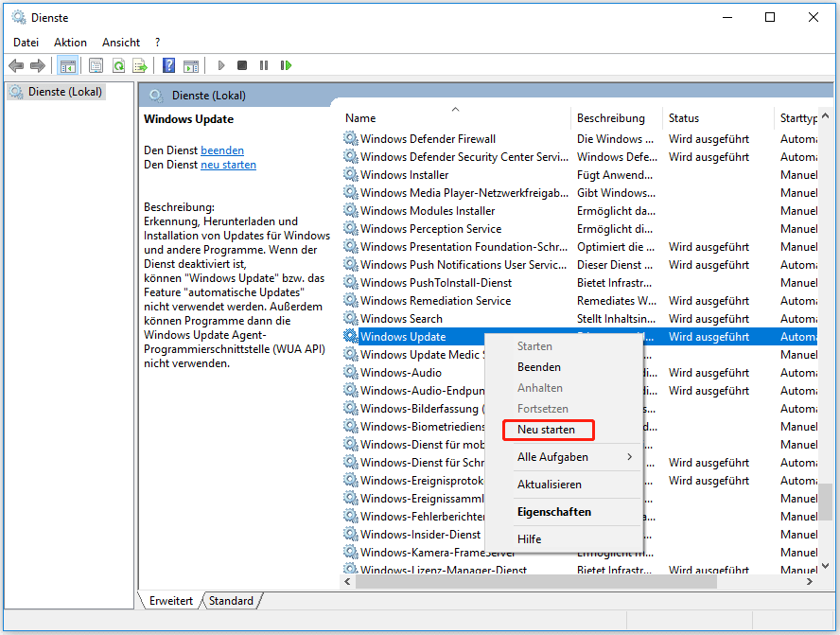Click the vertical scrollbar thumb
The image size is (840, 635).
(825, 502)
